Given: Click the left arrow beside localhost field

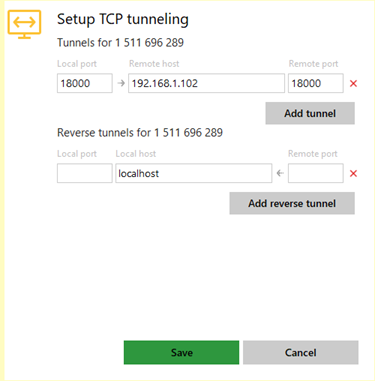Looking at the screenshot, I should coord(280,173).
